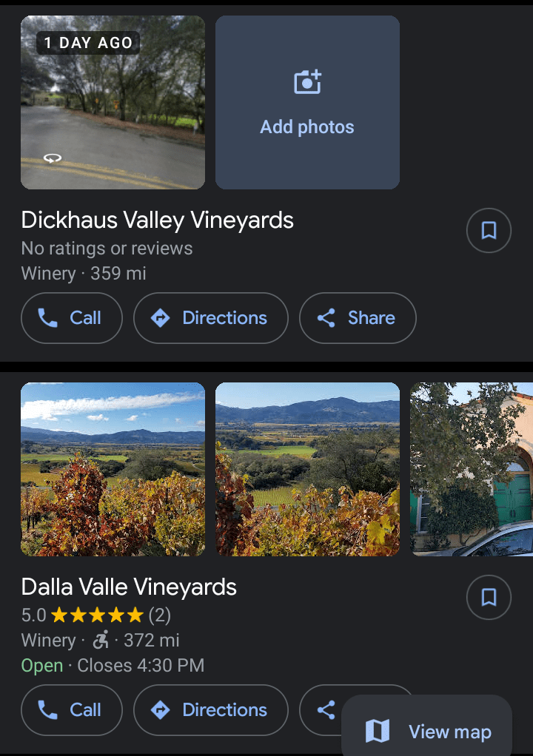The width and height of the screenshot is (533, 756).
Task: Get directions to Dickhaus Valley Vineyards
Action: pos(210,318)
